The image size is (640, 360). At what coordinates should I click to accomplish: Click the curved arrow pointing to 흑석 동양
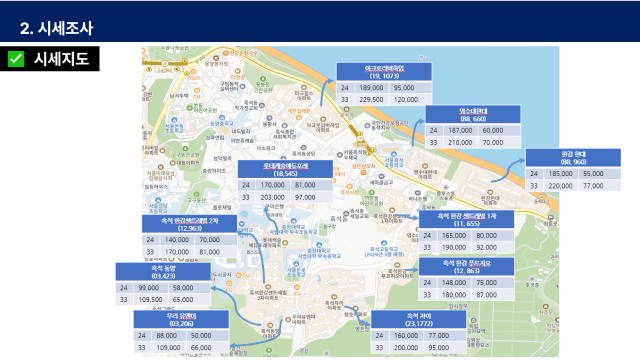[236, 306]
